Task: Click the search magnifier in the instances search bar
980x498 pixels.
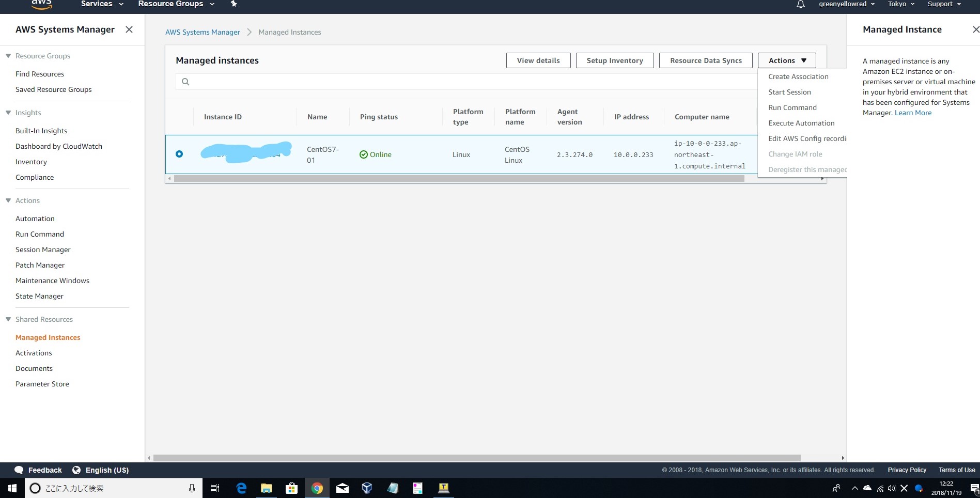Action: (185, 81)
